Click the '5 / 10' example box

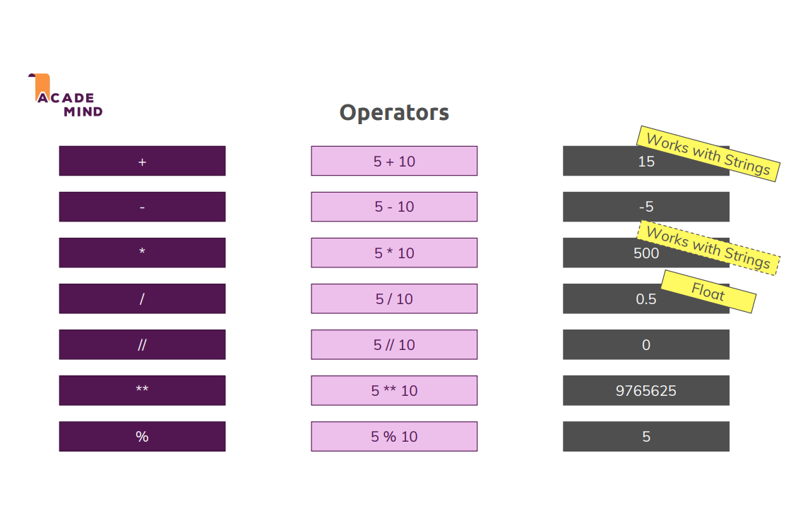394,298
